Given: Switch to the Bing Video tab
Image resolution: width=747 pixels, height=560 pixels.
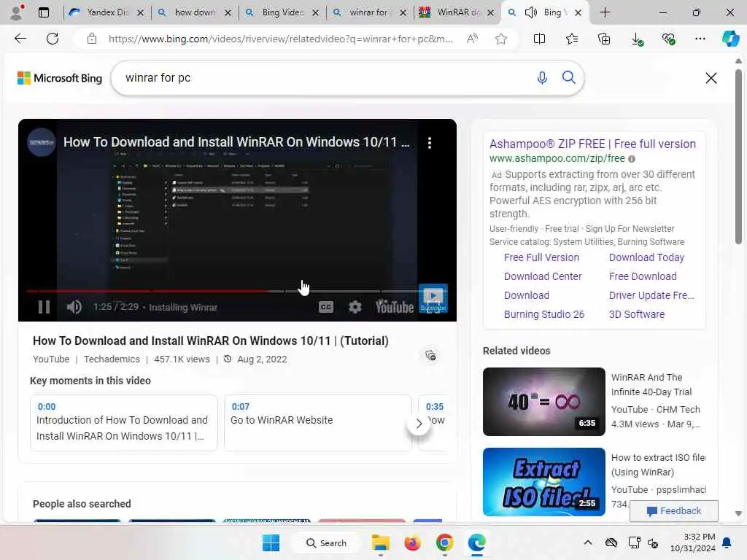Looking at the screenshot, I should point(282,12).
